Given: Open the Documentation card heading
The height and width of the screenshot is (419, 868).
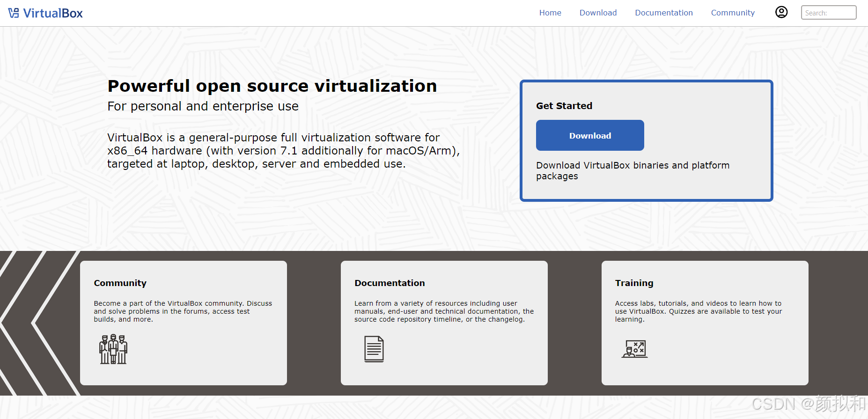Looking at the screenshot, I should tap(390, 283).
